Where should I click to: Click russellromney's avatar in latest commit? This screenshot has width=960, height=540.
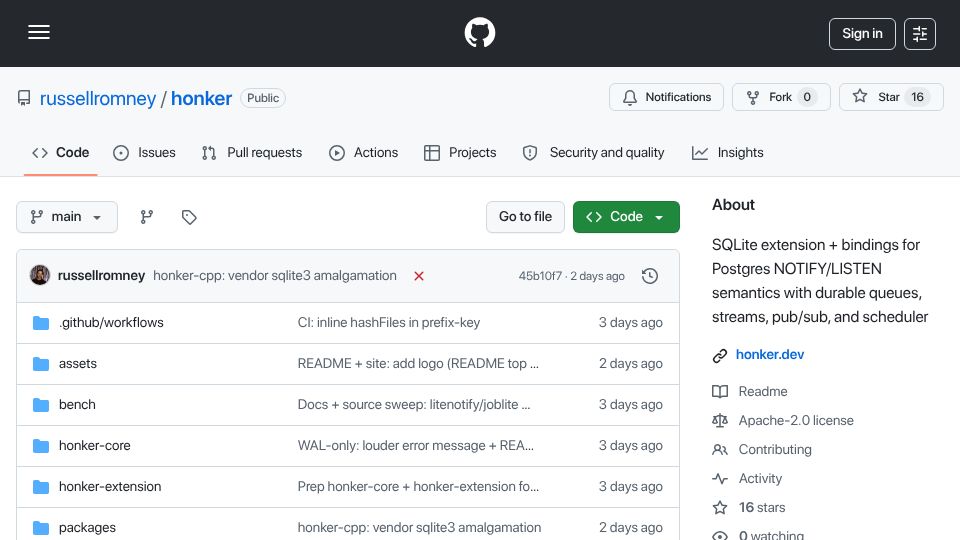(x=40, y=276)
